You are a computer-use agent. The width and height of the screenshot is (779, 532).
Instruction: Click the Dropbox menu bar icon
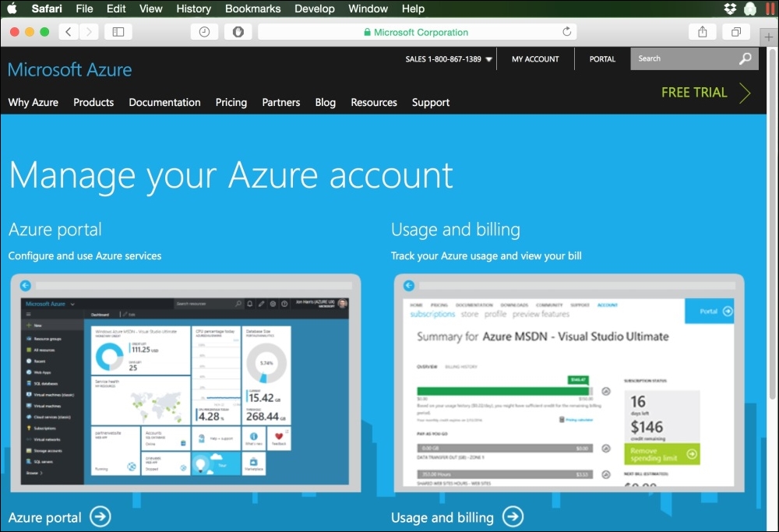(730, 9)
